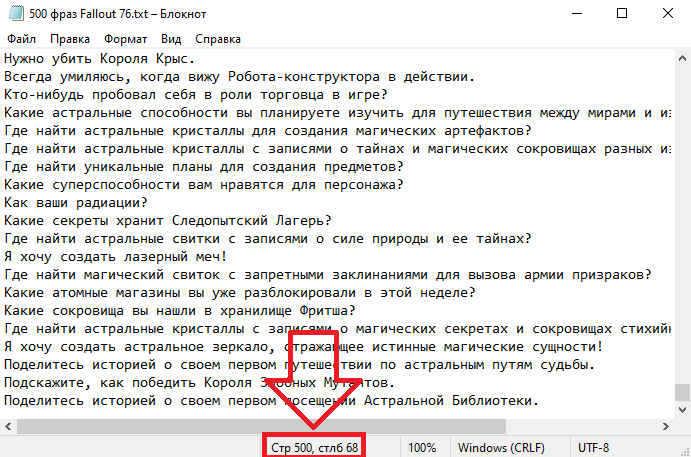
Task: Click the 100% zoom status indicator
Action: click(422, 448)
